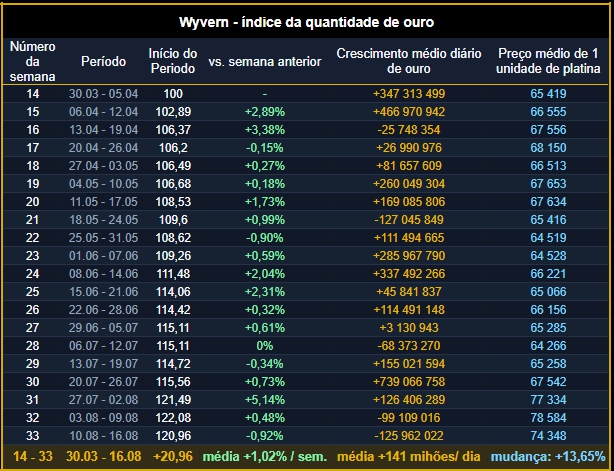Click summary 'média +141 mihões/ dia'

click(x=409, y=457)
